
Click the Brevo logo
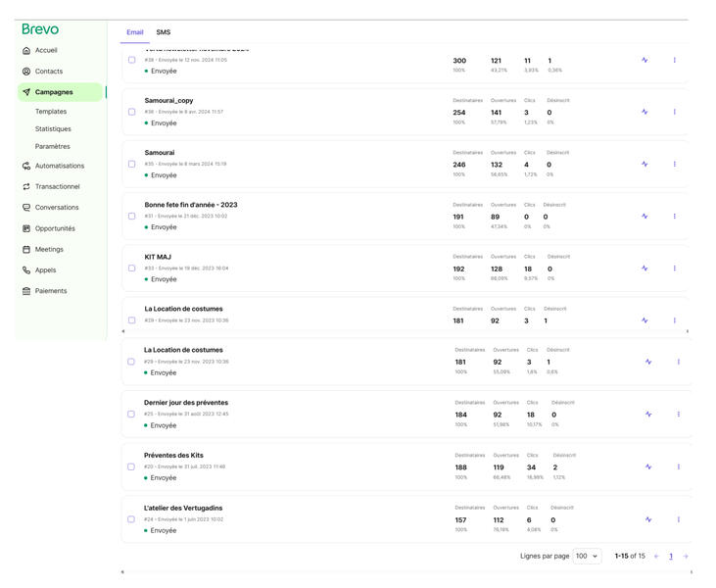click(40, 29)
